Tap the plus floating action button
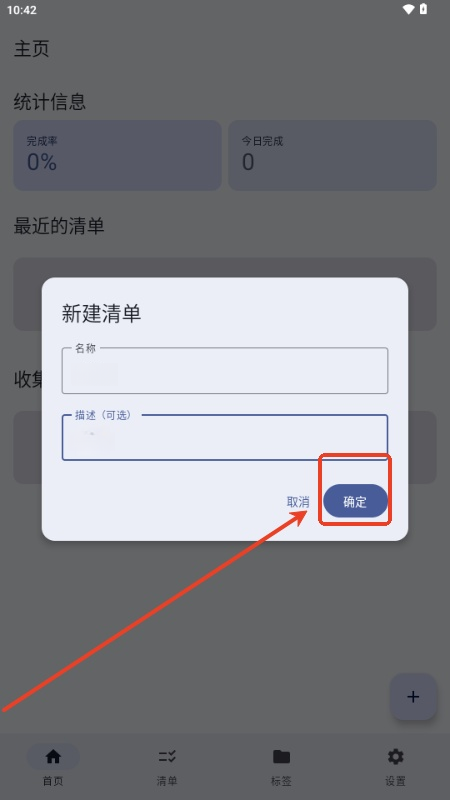Viewport: 450px width, 800px height. pos(413,696)
